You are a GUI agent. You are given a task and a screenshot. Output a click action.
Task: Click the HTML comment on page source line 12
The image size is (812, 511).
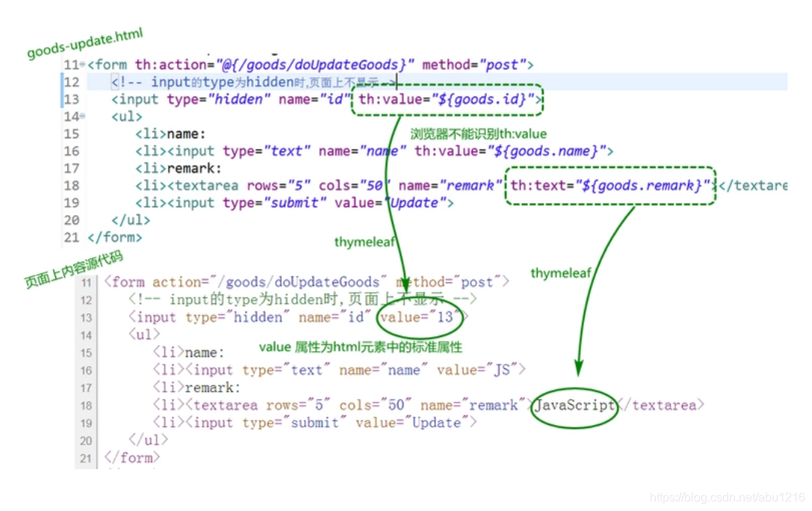302,299
